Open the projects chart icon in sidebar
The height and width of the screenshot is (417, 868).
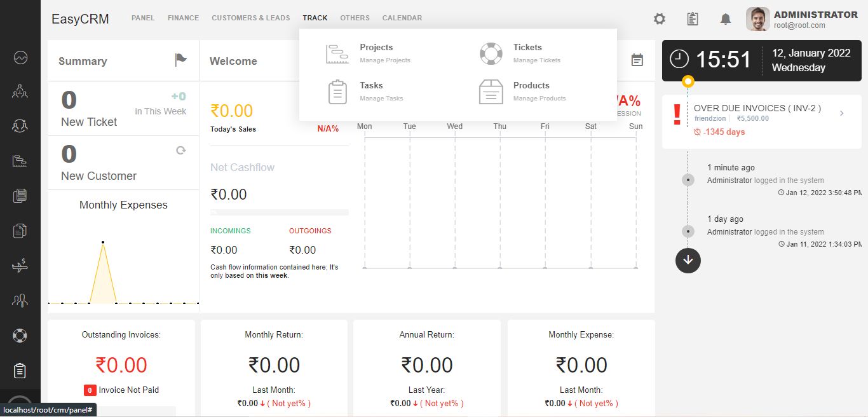pyautogui.click(x=20, y=161)
